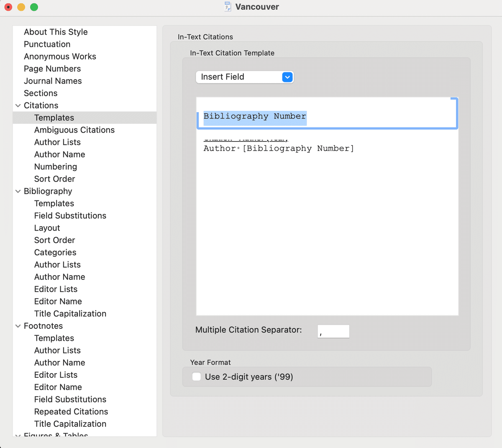Select Sort Order under Bibliography
The width and height of the screenshot is (502, 448).
click(x=54, y=240)
